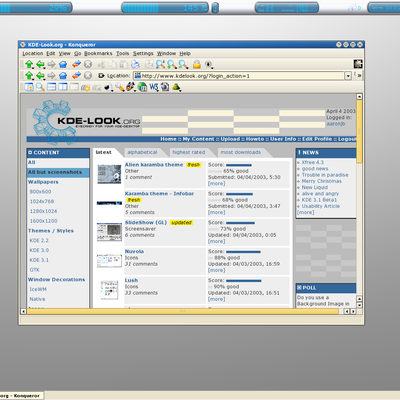Click the Print icon

tap(135, 64)
